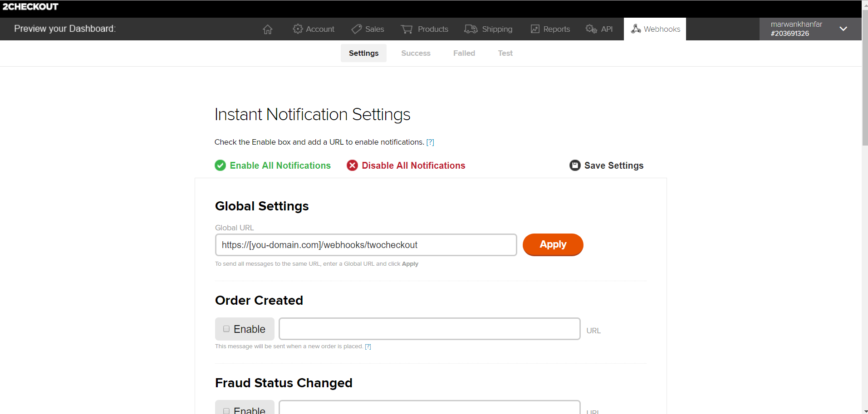The width and height of the screenshot is (868, 414).
Task: Click the Products cart icon
Action: (x=407, y=29)
